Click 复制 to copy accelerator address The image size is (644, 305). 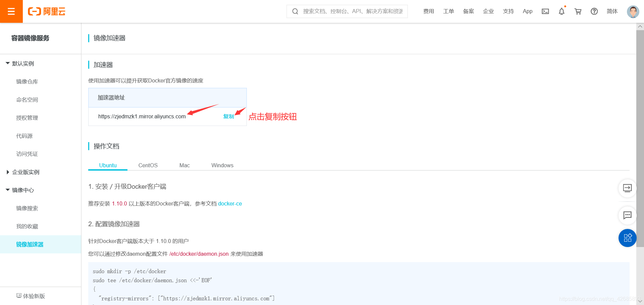pos(228,116)
